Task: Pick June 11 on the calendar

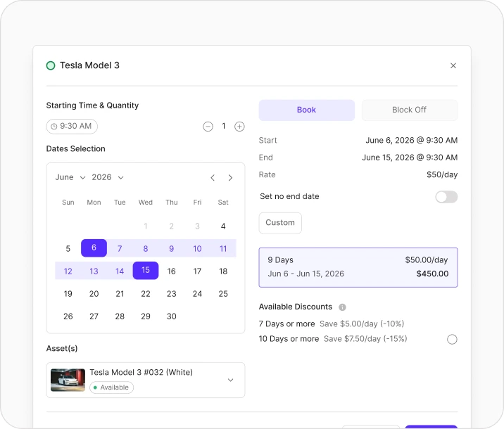Action: pos(223,248)
